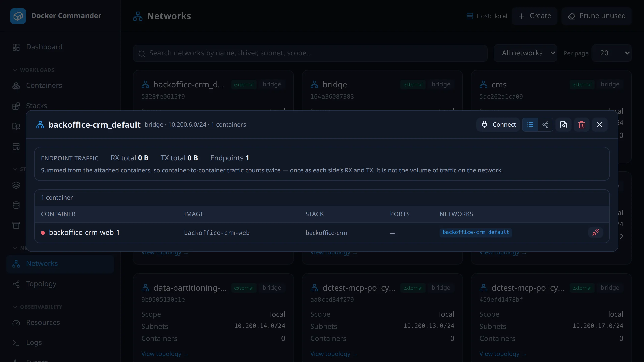
Task: Click Connect in the network panel
Action: tap(498, 125)
